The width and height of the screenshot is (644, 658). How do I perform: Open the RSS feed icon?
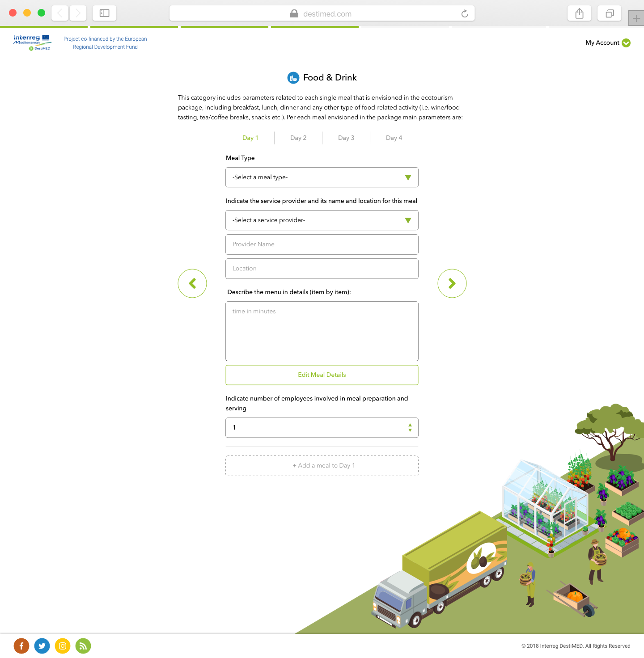pos(83,646)
